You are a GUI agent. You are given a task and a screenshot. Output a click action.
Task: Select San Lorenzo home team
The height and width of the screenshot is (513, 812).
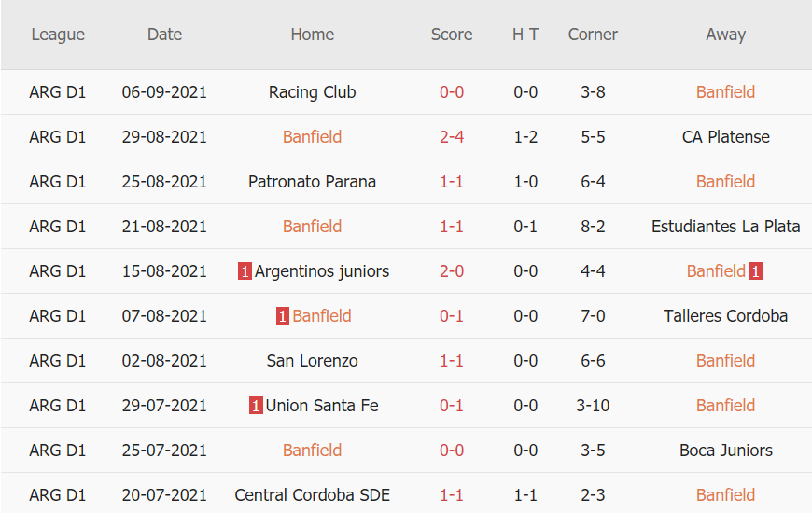click(x=312, y=361)
